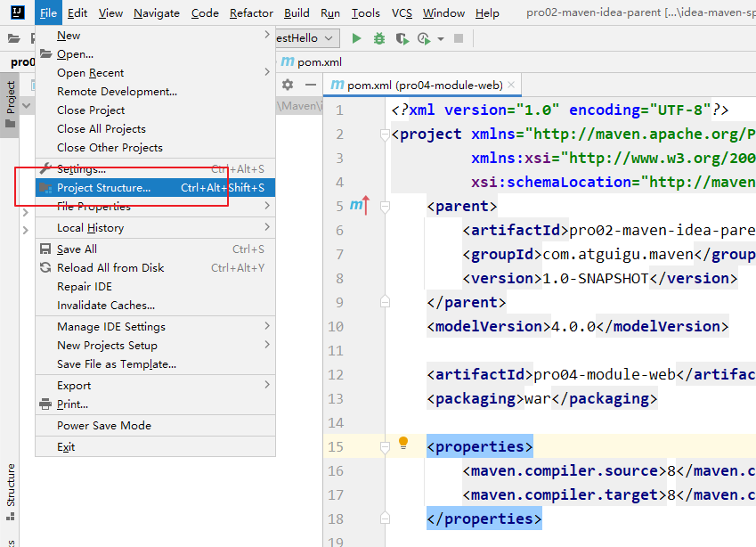The width and height of the screenshot is (756, 547).
Task: Click the yellow lightbulb intention icon
Action: coord(403,443)
